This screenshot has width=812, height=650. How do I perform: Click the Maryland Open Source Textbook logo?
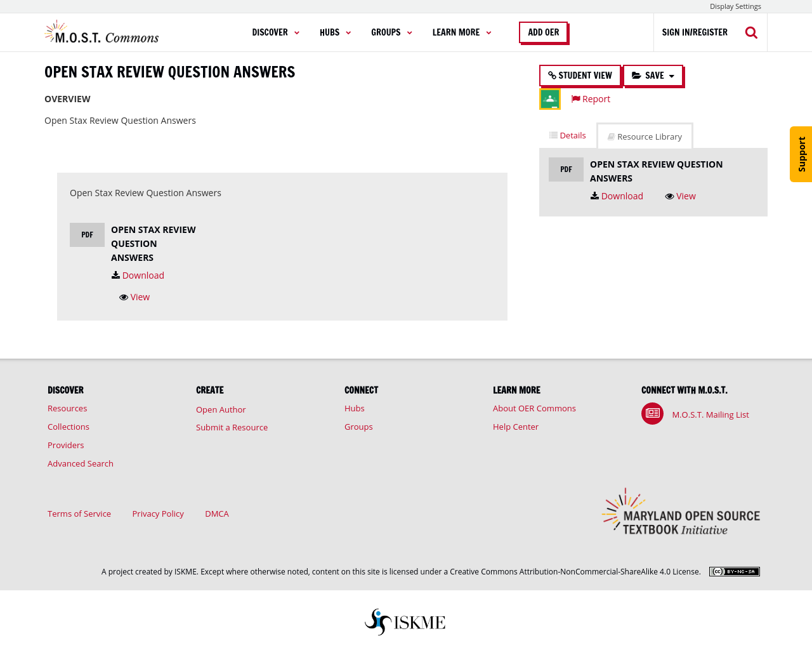pos(681,513)
